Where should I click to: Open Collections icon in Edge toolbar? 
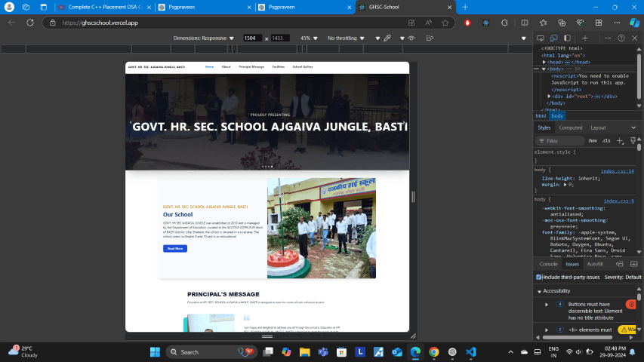562,23
